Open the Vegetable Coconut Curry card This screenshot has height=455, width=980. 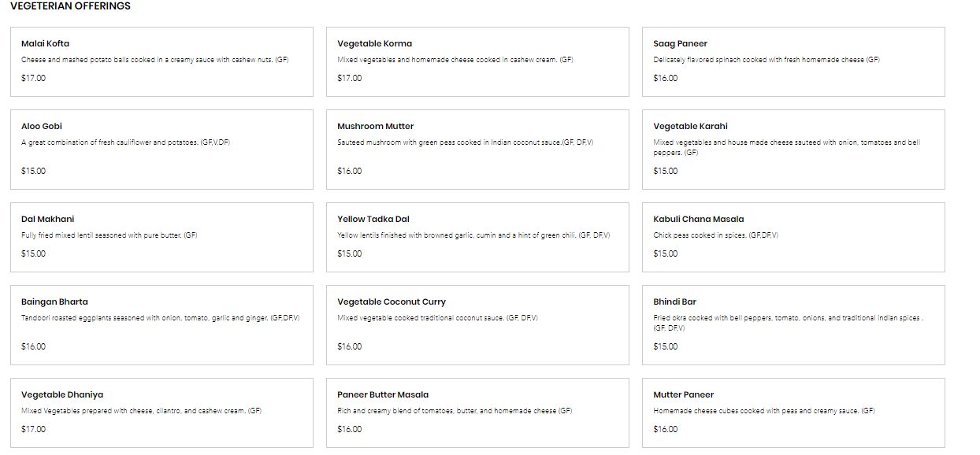tap(477, 324)
